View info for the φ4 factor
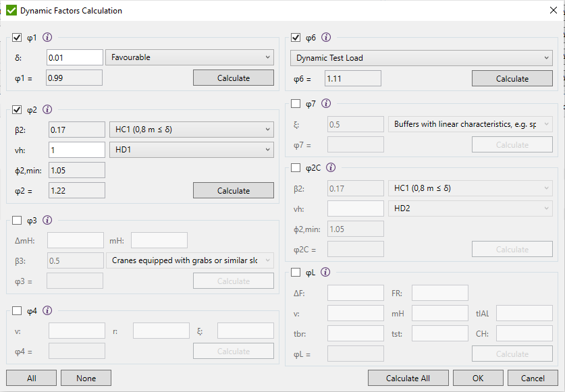The width and height of the screenshot is (565, 392). [x=47, y=311]
